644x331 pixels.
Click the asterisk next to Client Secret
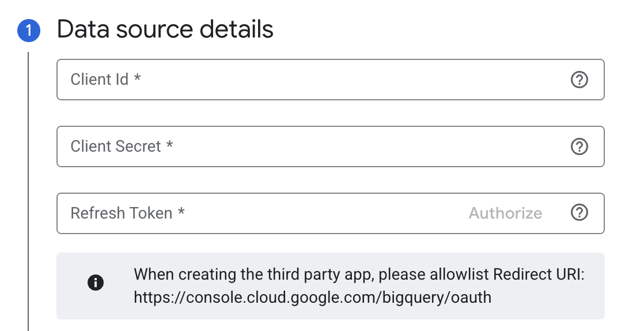[x=169, y=145]
